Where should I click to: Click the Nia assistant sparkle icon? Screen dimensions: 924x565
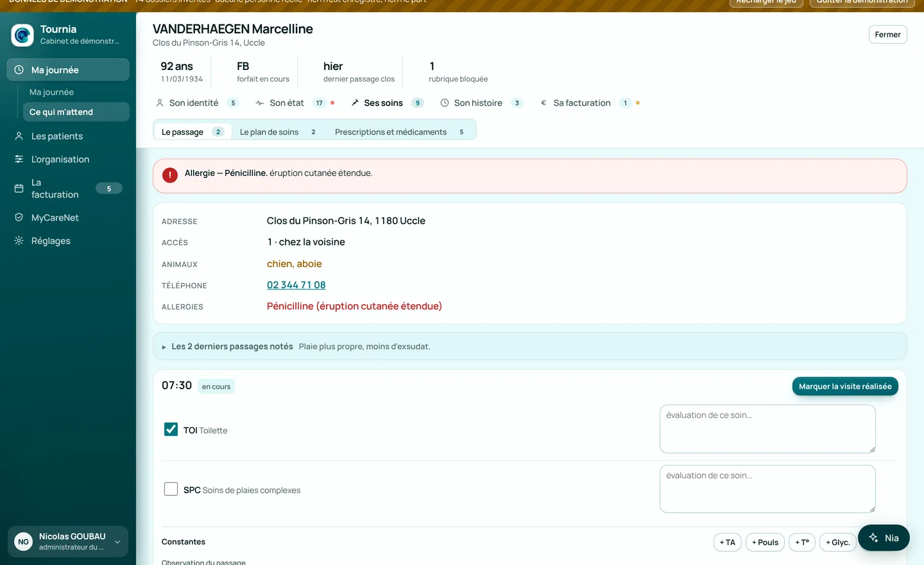click(x=874, y=538)
